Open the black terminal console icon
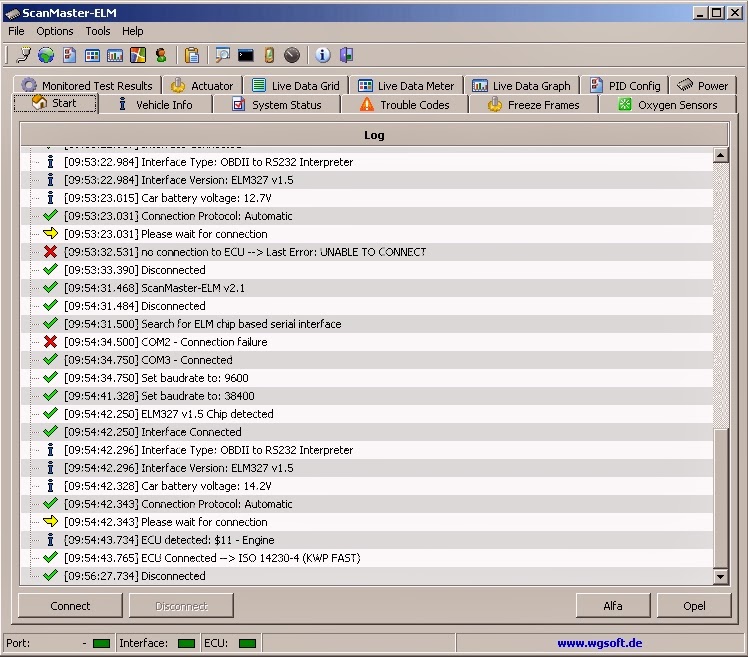748x657 pixels. pyautogui.click(x=246, y=55)
